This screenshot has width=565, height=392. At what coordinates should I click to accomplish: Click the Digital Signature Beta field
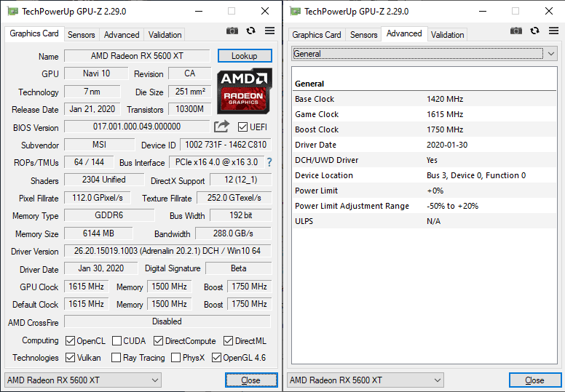[239, 268]
